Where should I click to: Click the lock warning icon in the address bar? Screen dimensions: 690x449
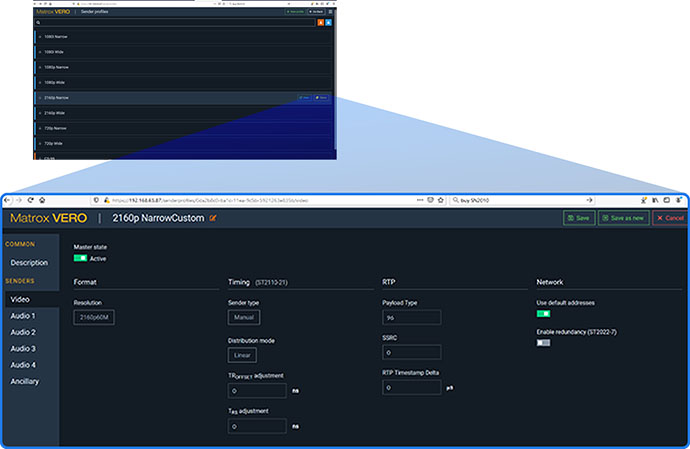[106, 200]
